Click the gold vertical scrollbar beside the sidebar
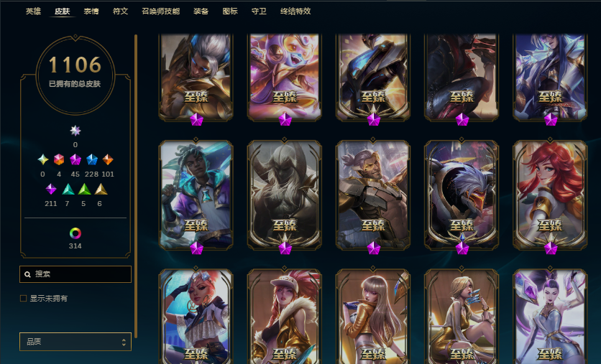This screenshot has height=364, width=601. tap(136, 187)
